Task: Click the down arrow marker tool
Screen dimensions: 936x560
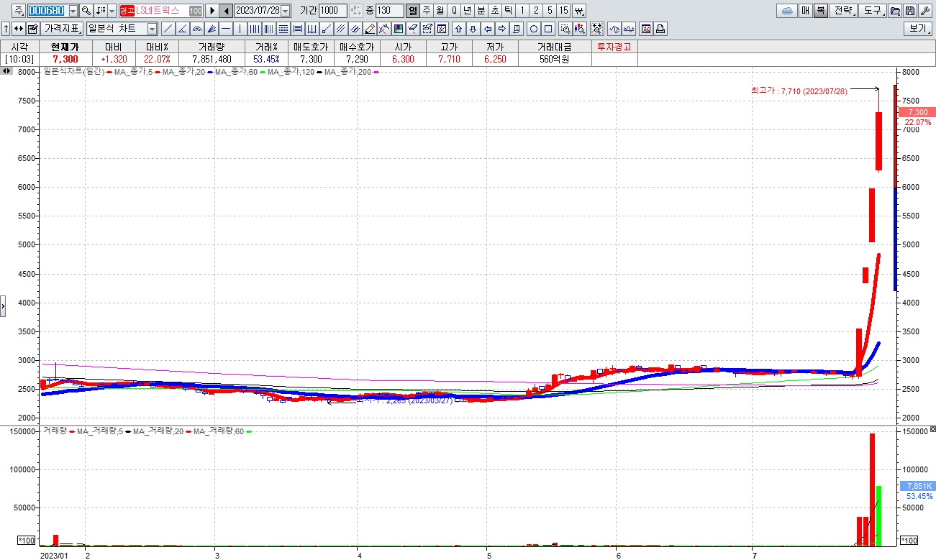Action: tap(473, 29)
